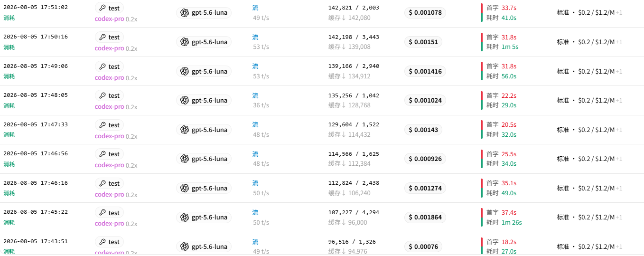Click the token count 135,256 / 1,042
The image size is (644, 256).
[x=354, y=95]
